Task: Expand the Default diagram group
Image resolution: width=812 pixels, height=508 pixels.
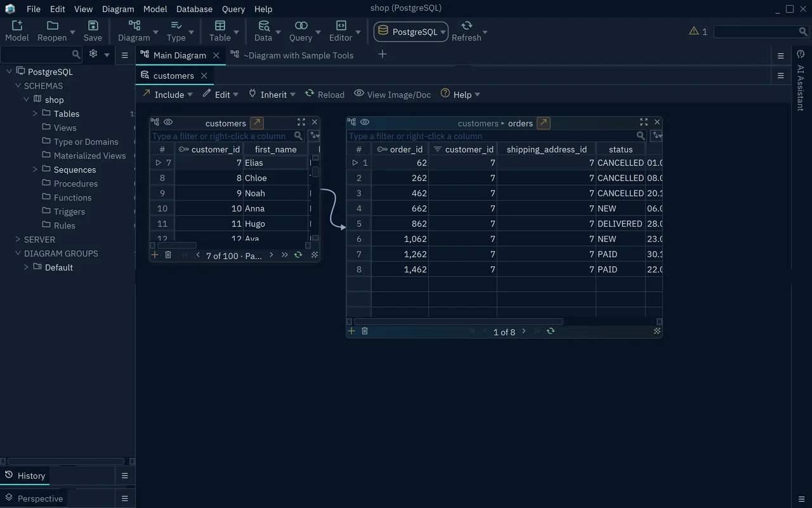Action: [x=26, y=267]
